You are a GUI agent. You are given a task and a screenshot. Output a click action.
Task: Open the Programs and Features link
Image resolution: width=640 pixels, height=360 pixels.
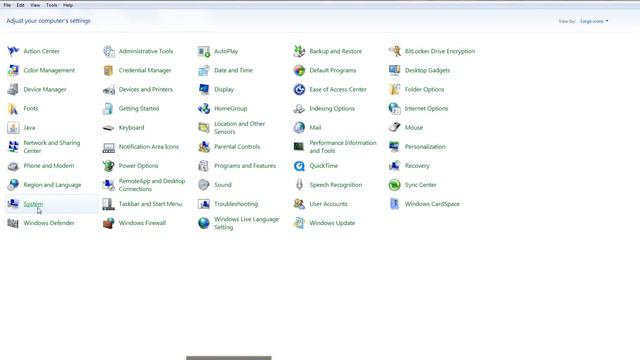pyautogui.click(x=245, y=166)
